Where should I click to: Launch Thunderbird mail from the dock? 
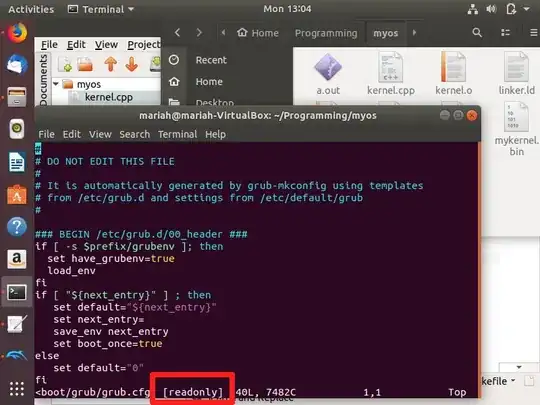pyautogui.click(x=17, y=64)
